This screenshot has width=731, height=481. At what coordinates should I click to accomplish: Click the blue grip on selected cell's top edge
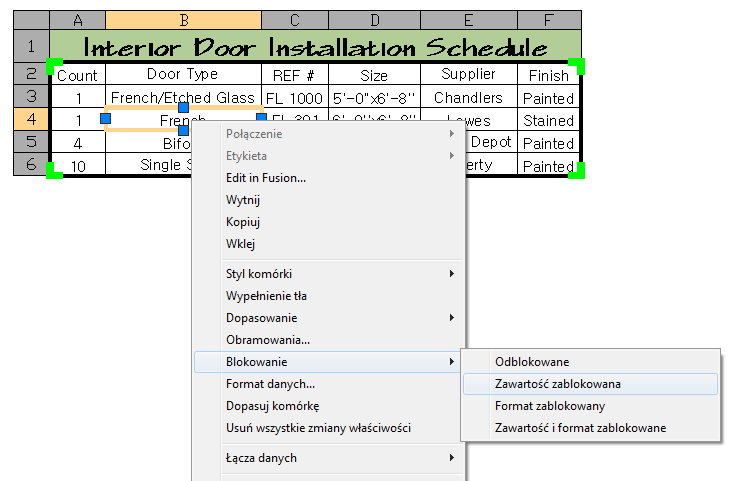pos(184,107)
